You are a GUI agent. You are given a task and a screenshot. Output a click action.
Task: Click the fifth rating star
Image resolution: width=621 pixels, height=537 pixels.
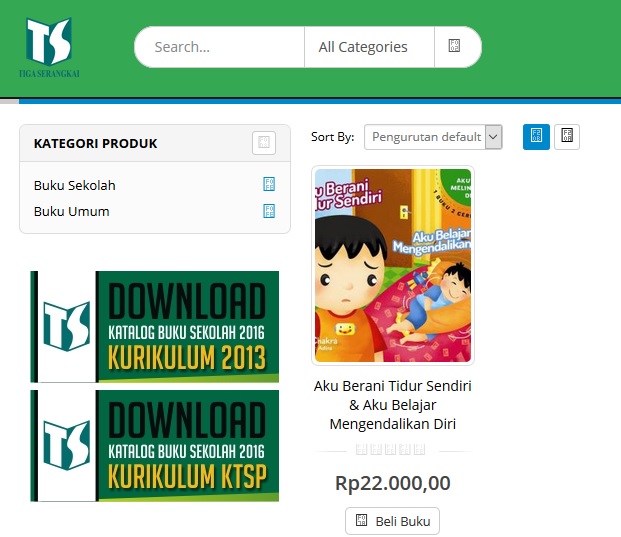pos(419,449)
